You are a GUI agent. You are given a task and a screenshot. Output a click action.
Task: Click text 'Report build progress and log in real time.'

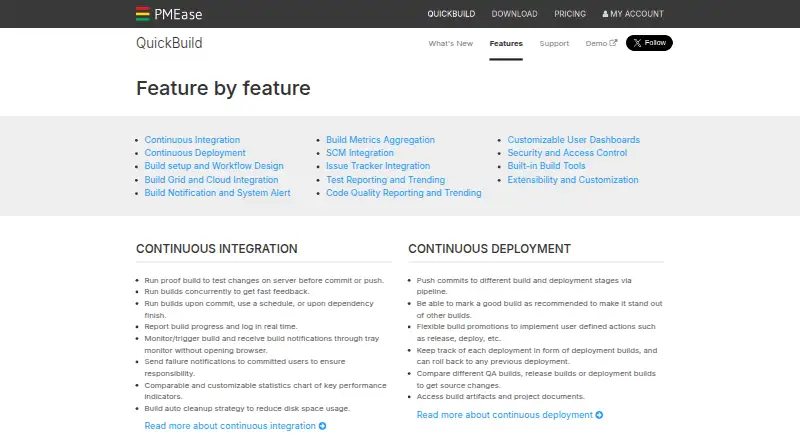(220, 326)
